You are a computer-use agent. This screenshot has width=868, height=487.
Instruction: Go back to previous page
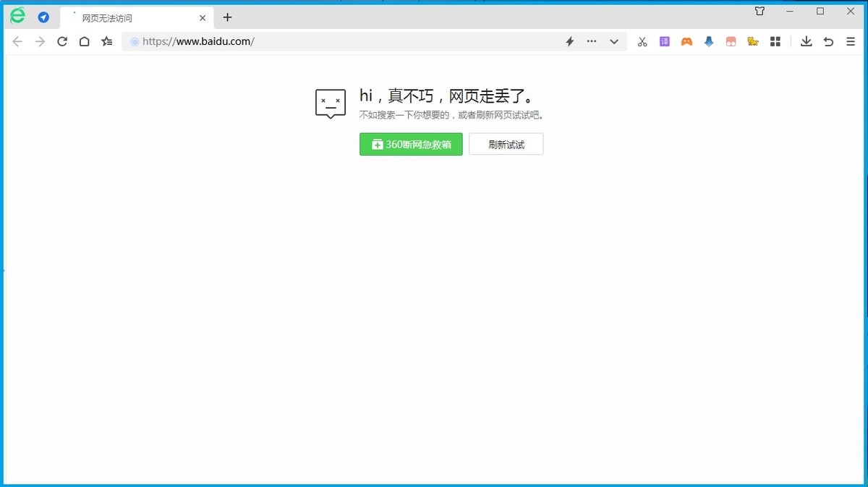pos(17,42)
